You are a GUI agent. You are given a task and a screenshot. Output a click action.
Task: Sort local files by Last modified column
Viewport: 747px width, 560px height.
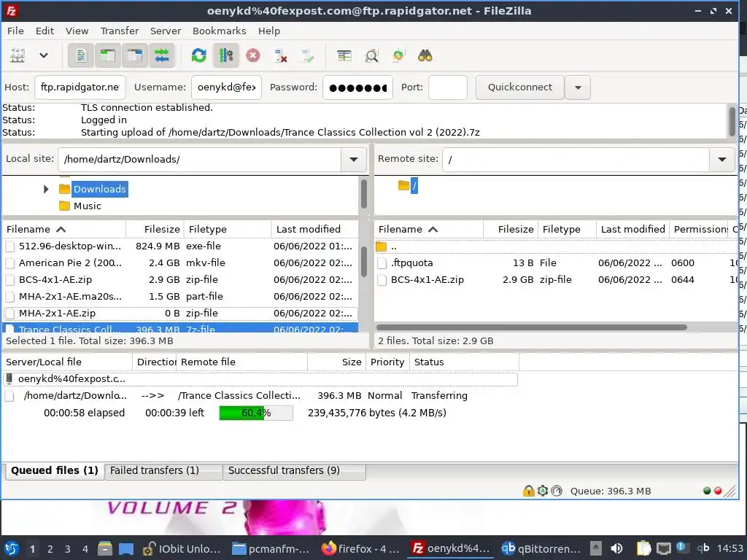coord(315,230)
